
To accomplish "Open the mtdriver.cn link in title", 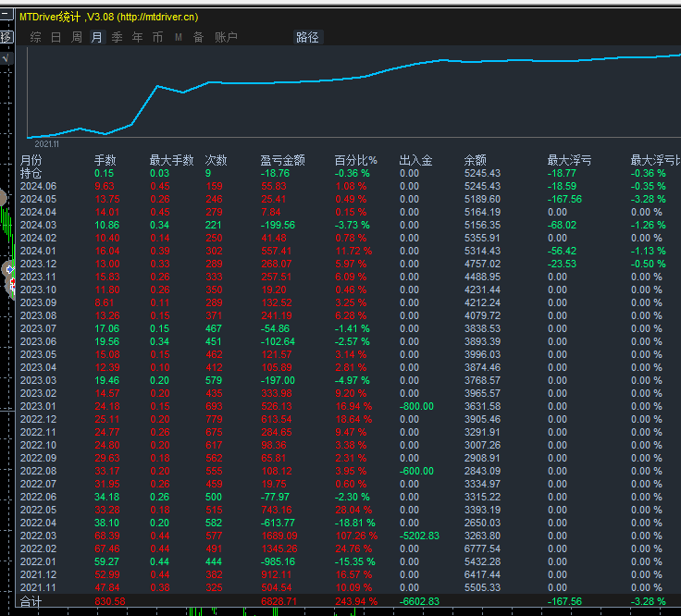I will [x=145, y=17].
